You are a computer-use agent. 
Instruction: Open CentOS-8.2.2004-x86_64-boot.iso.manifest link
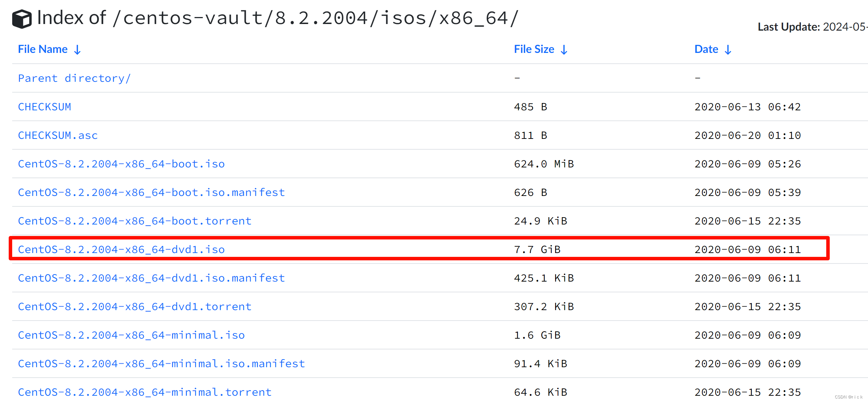(x=151, y=192)
